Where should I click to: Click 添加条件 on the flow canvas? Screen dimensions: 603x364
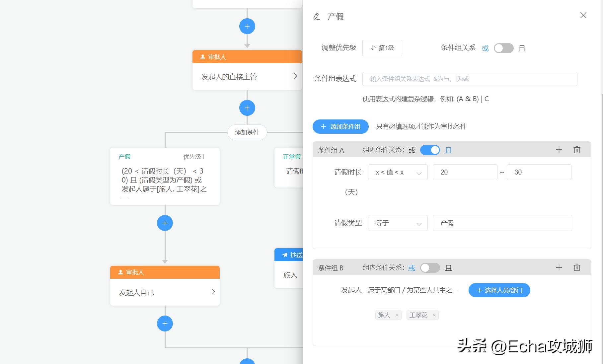tap(247, 132)
